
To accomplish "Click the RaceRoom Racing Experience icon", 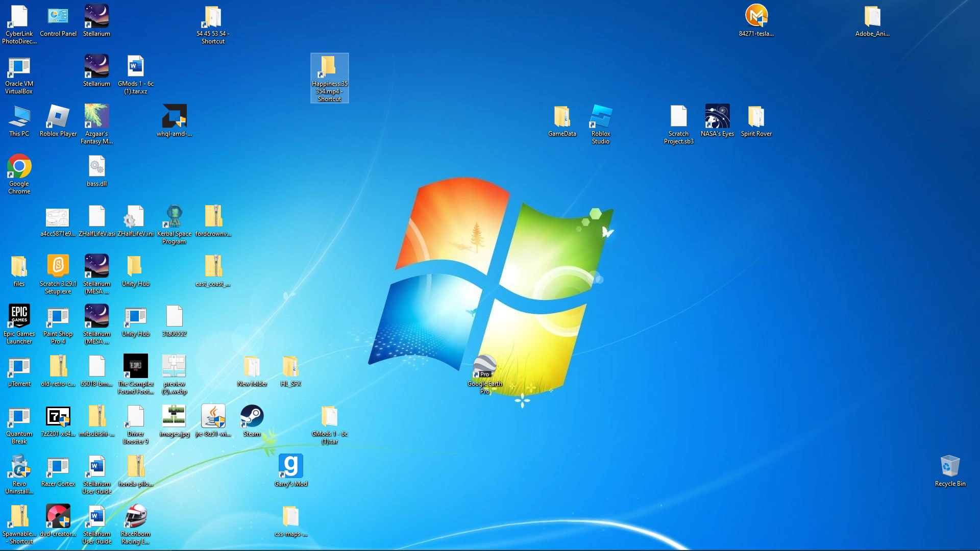I will coord(135,517).
